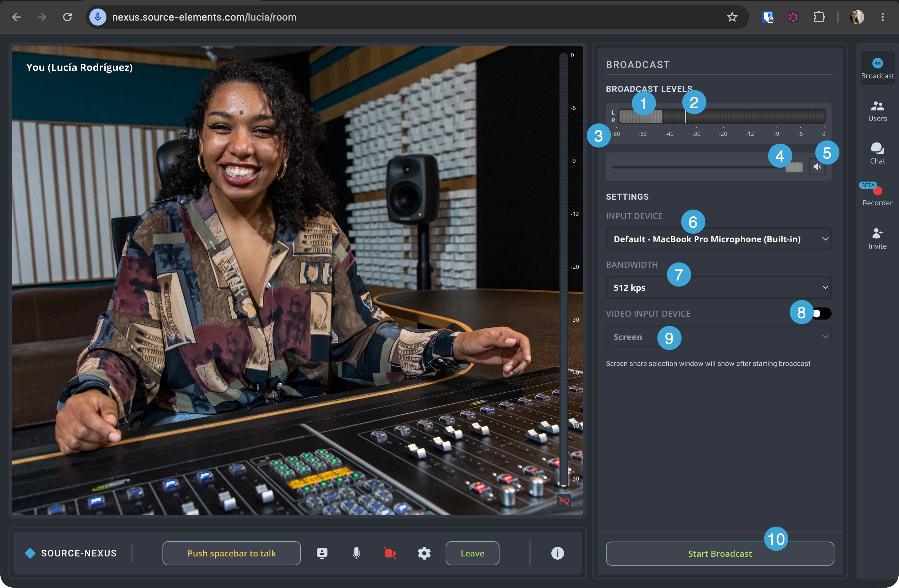Open the Chrome profile avatar
899x588 pixels.
point(857,17)
